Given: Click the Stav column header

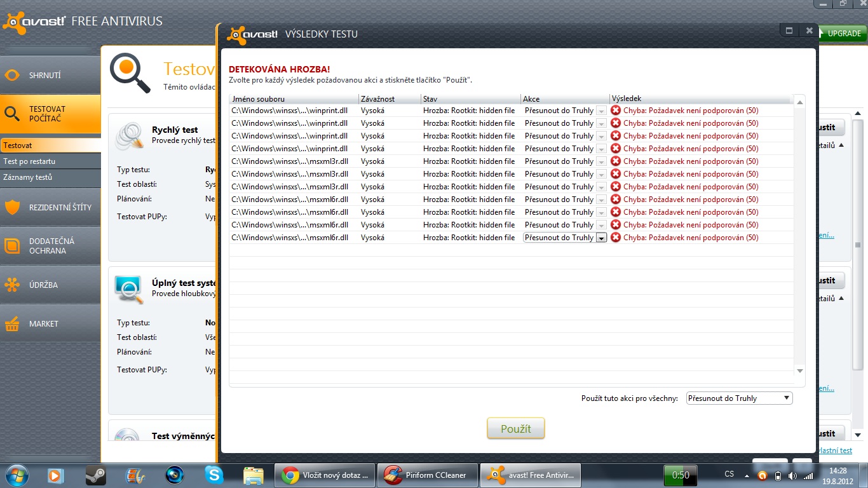Looking at the screenshot, I should coord(471,99).
